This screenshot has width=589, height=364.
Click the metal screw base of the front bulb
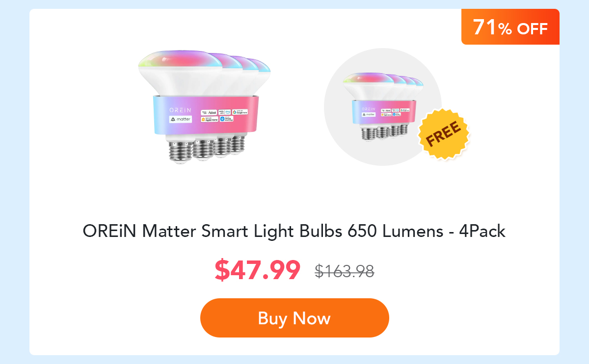click(181, 151)
